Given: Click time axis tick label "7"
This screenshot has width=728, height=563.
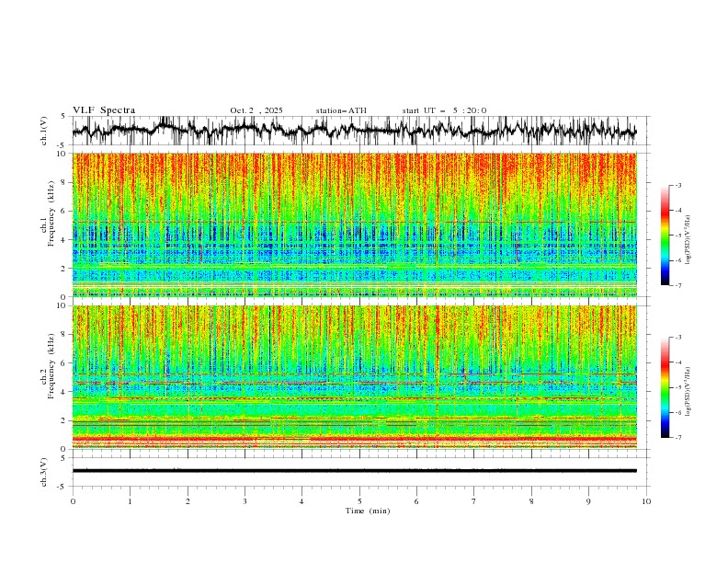Looking at the screenshot, I should 474,501.
